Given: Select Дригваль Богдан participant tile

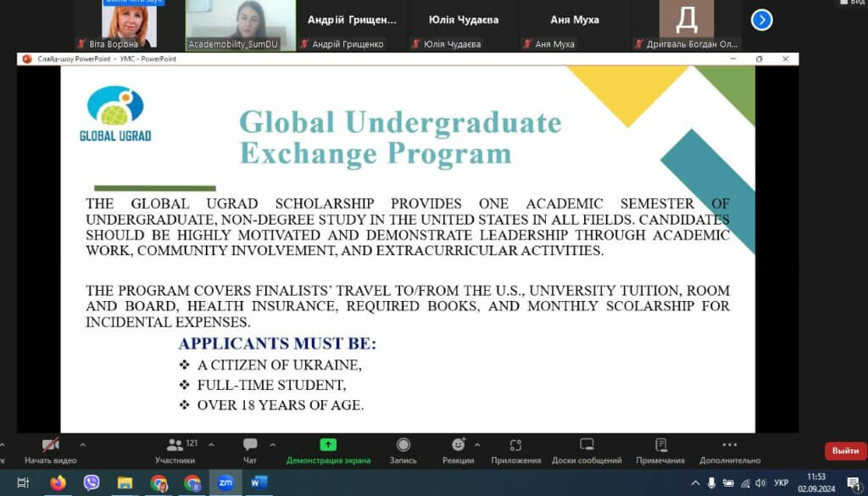Looking at the screenshot, I should click(687, 25).
